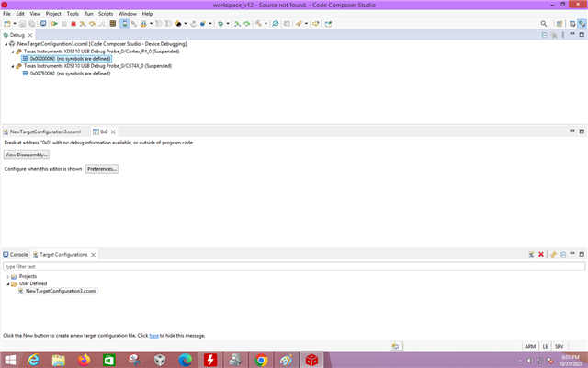Open the Scripts menu
The image size is (588, 368).
(x=106, y=14)
